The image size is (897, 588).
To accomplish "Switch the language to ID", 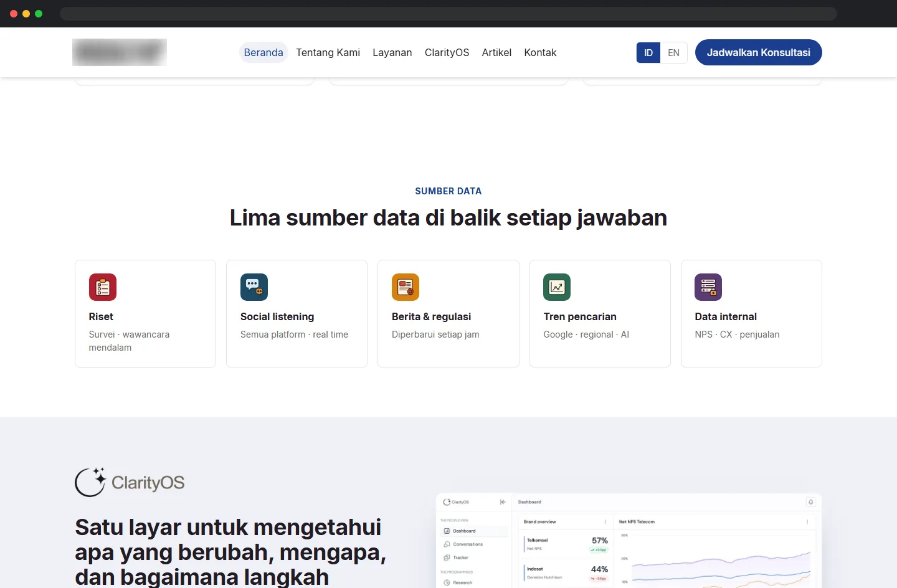I will pyautogui.click(x=648, y=52).
